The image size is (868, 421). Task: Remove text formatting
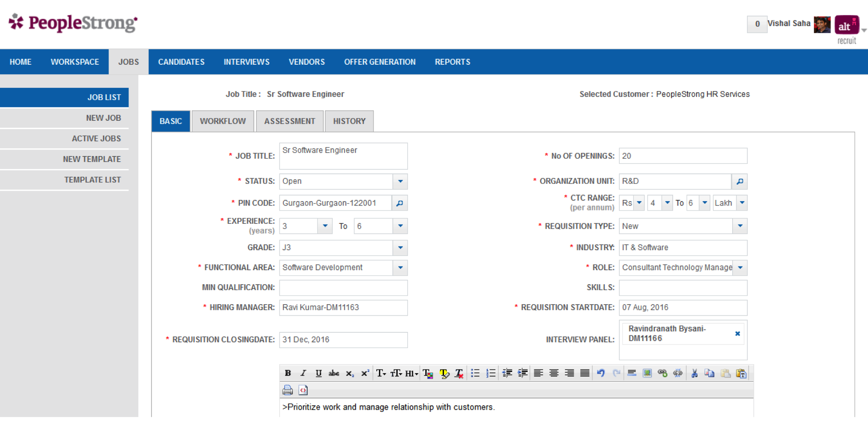coord(459,373)
